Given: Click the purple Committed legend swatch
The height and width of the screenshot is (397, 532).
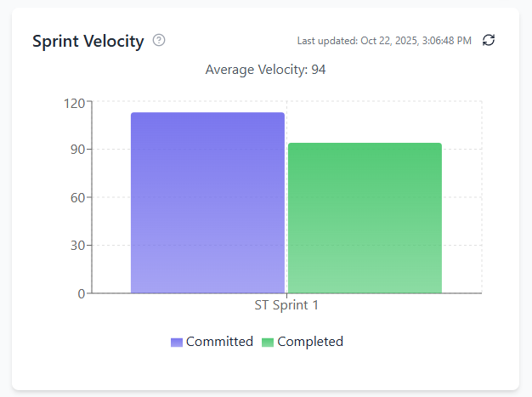Looking at the screenshot, I should click(177, 342).
